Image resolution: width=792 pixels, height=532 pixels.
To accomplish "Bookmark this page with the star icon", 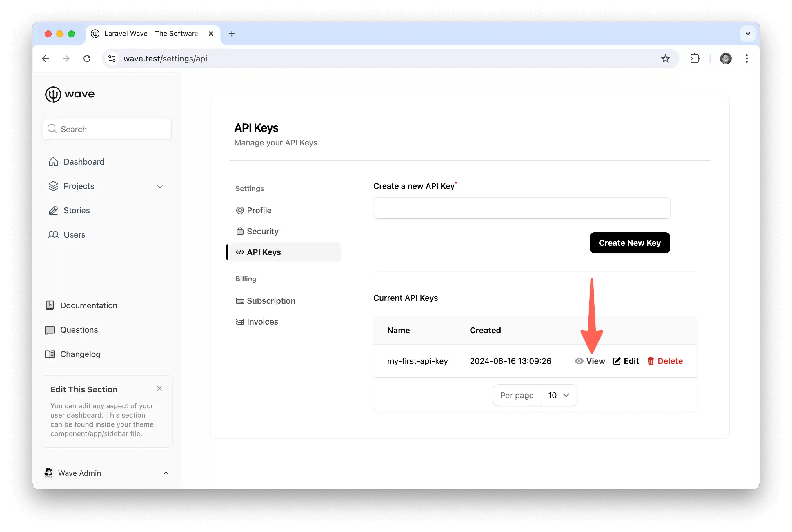I will (x=665, y=59).
